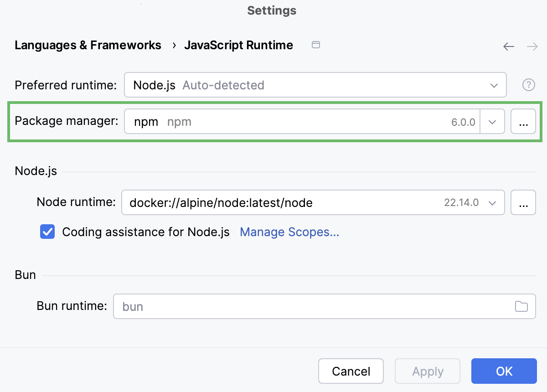Viewport: 547px width, 392px height.
Task: Open the Manage Scopes link
Action: coord(289,232)
